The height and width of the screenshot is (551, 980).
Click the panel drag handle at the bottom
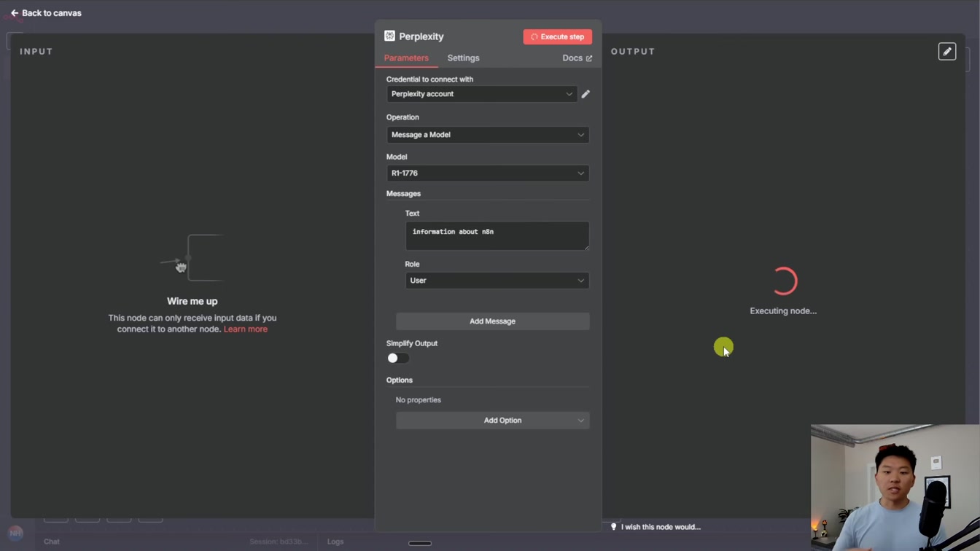point(420,543)
